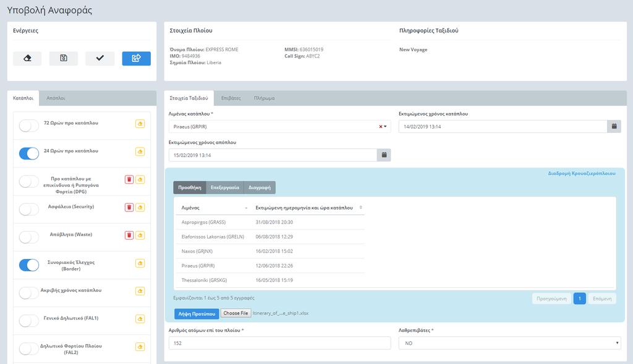The height and width of the screenshot is (364, 633).
Task: Open the Διαδρομή Κρουαζιερόπλοιου link
Action: click(x=582, y=174)
